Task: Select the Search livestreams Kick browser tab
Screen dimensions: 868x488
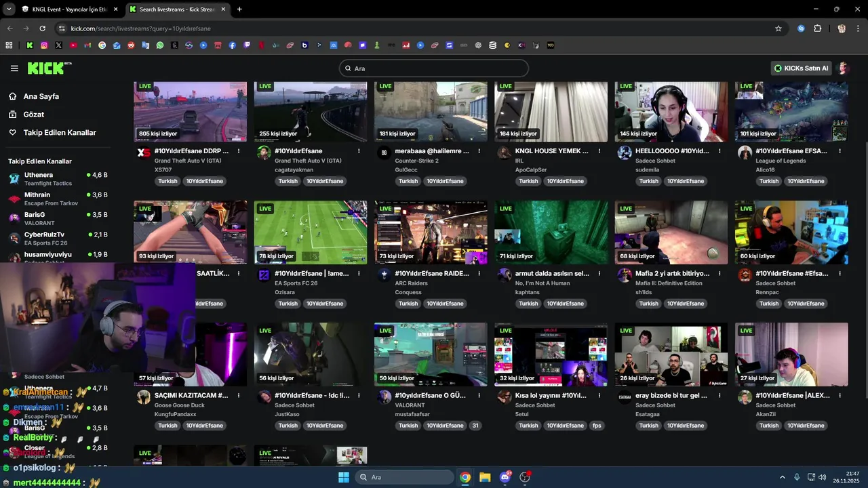Action: tap(177, 9)
